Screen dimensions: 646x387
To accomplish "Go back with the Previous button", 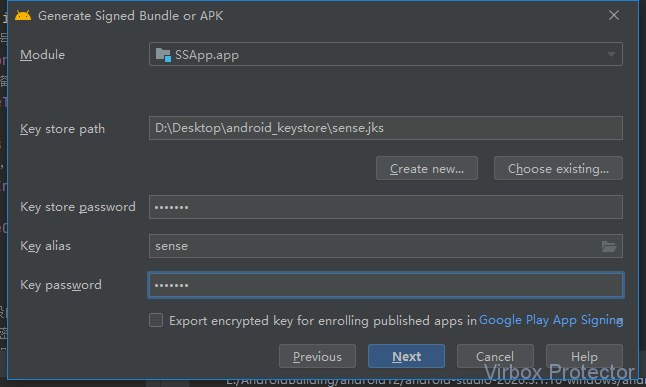I will 317,356.
